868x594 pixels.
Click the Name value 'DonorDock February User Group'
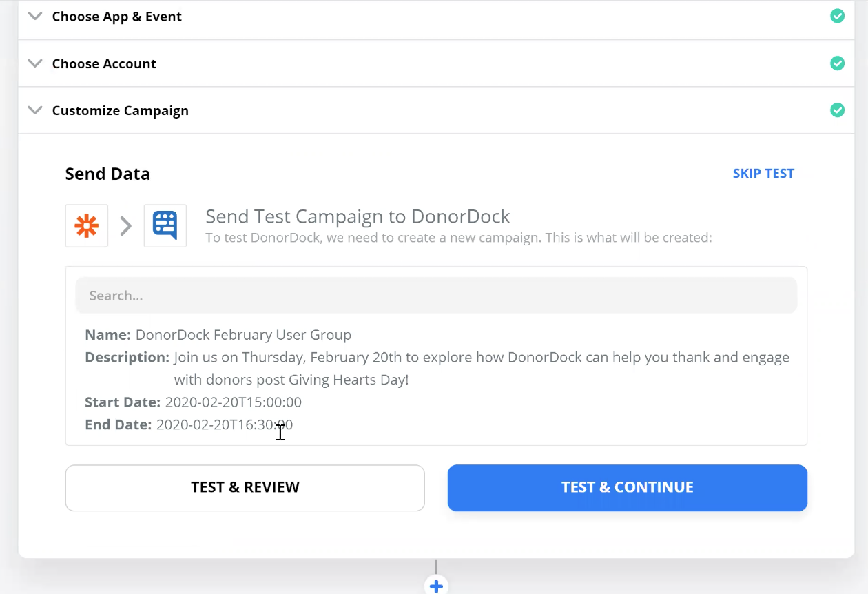click(x=243, y=335)
